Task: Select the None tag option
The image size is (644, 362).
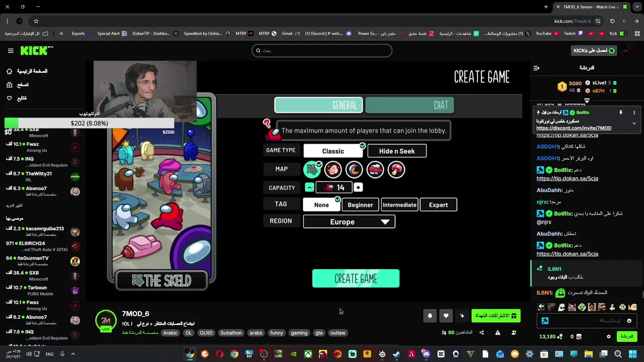Action: click(321, 205)
